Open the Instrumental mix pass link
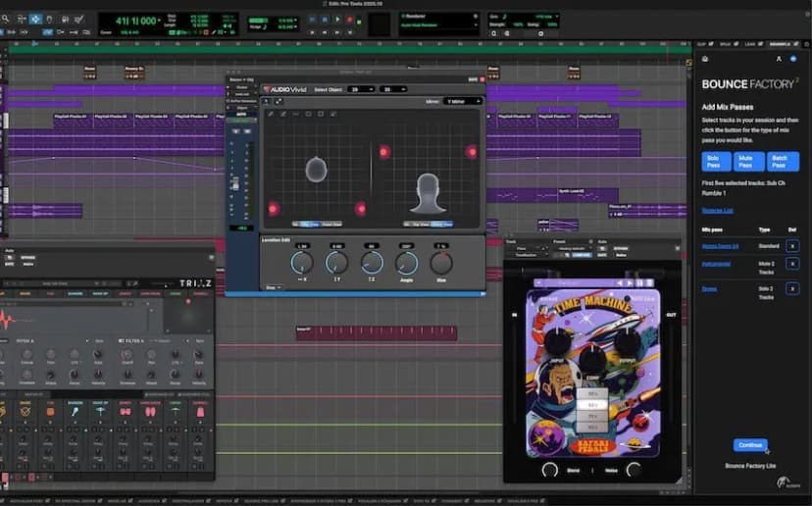Viewport: 812px width, 506px height. (x=716, y=264)
